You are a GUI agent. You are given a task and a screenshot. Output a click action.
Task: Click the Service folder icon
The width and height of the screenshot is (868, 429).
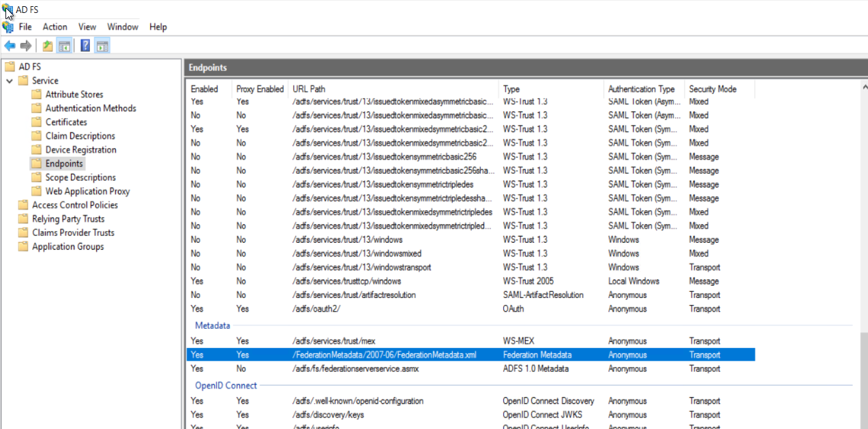(x=23, y=80)
